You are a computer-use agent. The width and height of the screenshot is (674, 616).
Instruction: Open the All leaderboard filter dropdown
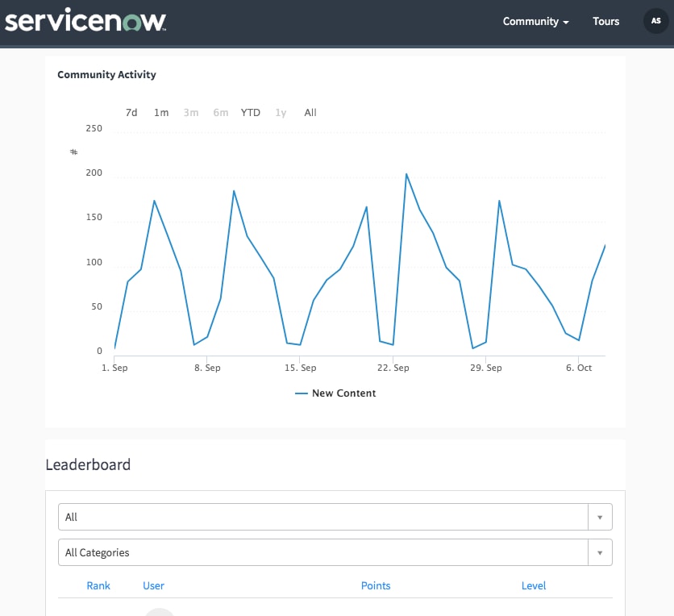tap(335, 517)
